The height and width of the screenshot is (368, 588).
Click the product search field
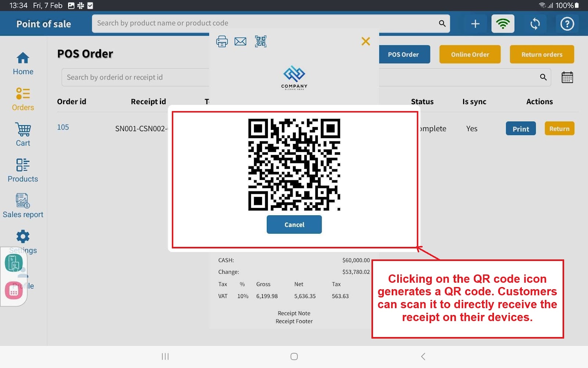[265, 23]
